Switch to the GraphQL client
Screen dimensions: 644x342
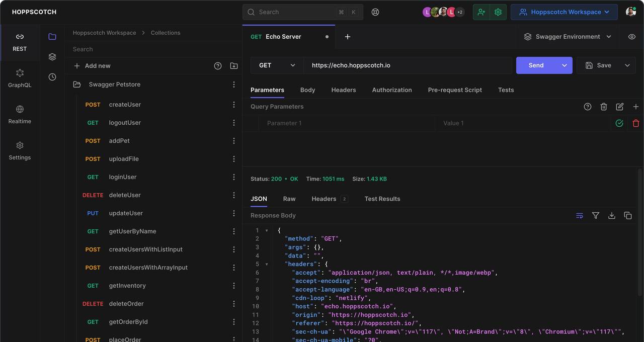click(x=20, y=78)
